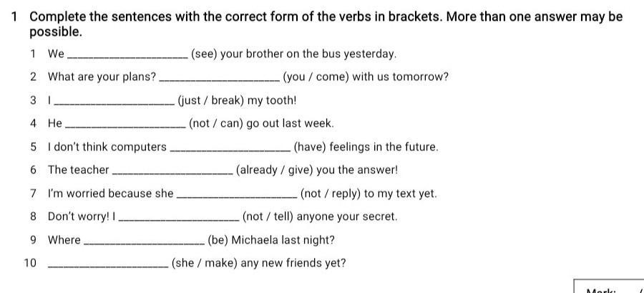The height and width of the screenshot is (293, 644).
Task: Click the blank before '(she / make)'
Action: (109, 266)
